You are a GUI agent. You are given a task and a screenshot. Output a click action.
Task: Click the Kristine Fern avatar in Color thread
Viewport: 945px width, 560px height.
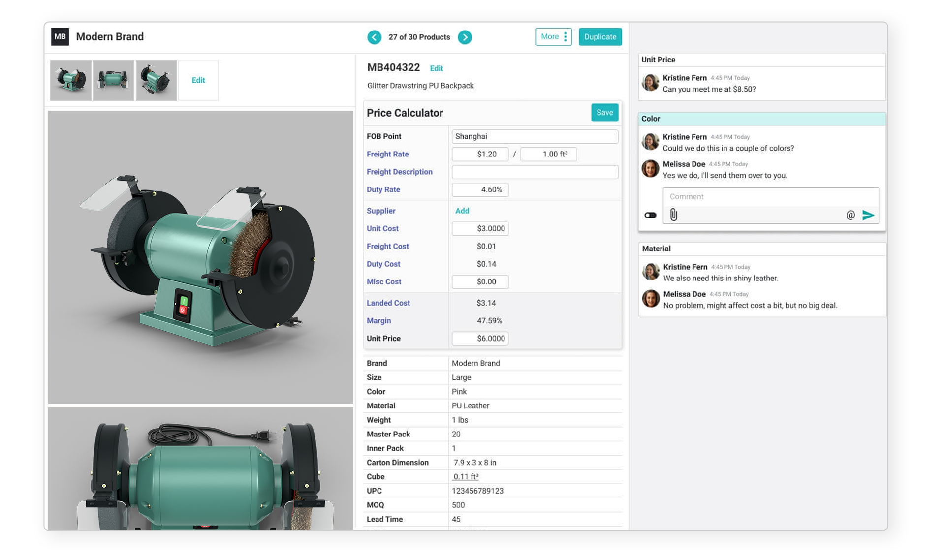point(650,141)
